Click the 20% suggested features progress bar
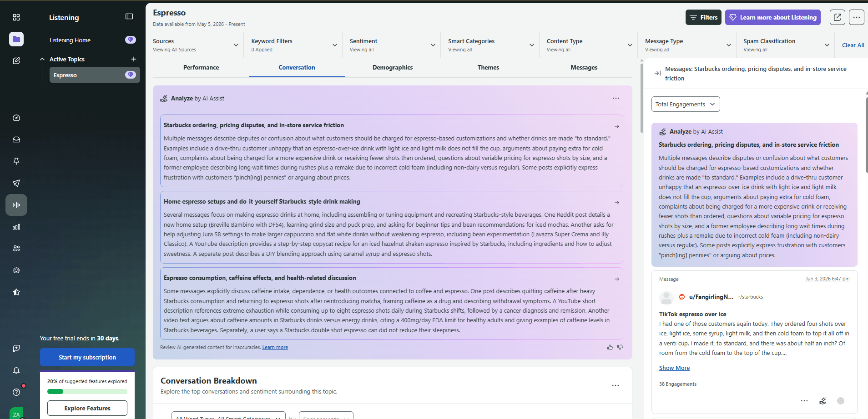Image resolution: width=868 pixels, height=419 pixels. tap(87, 391)
